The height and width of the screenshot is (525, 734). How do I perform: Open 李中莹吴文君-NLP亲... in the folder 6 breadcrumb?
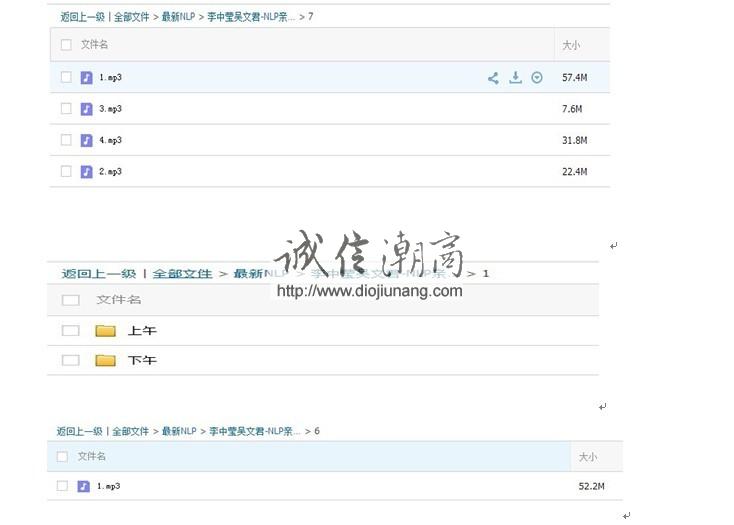coord(254,431)
